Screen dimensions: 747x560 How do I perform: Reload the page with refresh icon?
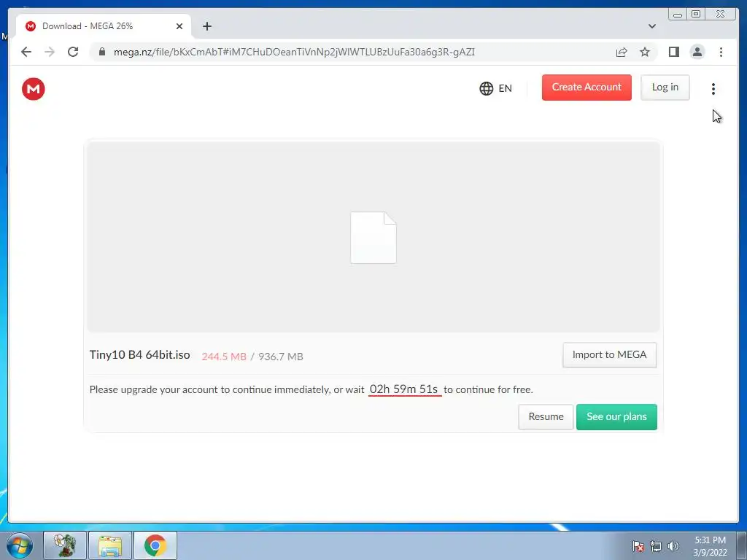click(73, 52)
